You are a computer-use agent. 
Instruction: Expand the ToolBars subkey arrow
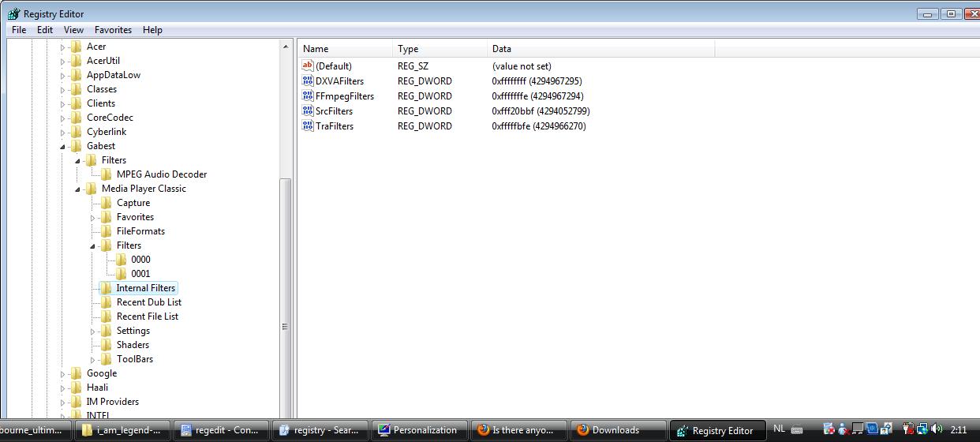[93, 360]
